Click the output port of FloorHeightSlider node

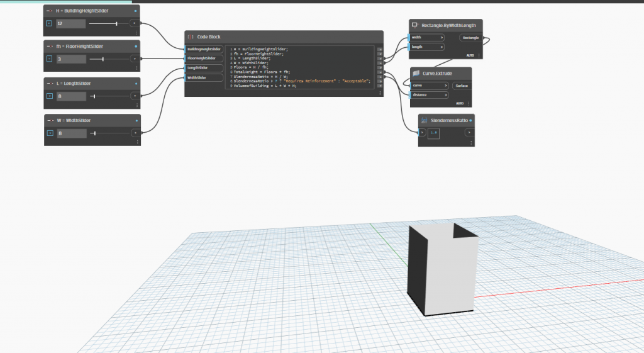coord(135,59)
